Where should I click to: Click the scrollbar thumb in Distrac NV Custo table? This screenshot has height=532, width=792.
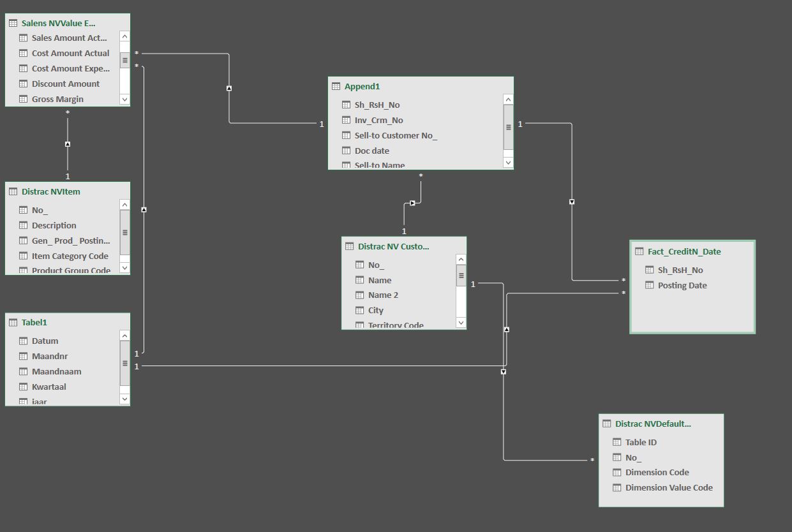[x=461, y=276]
